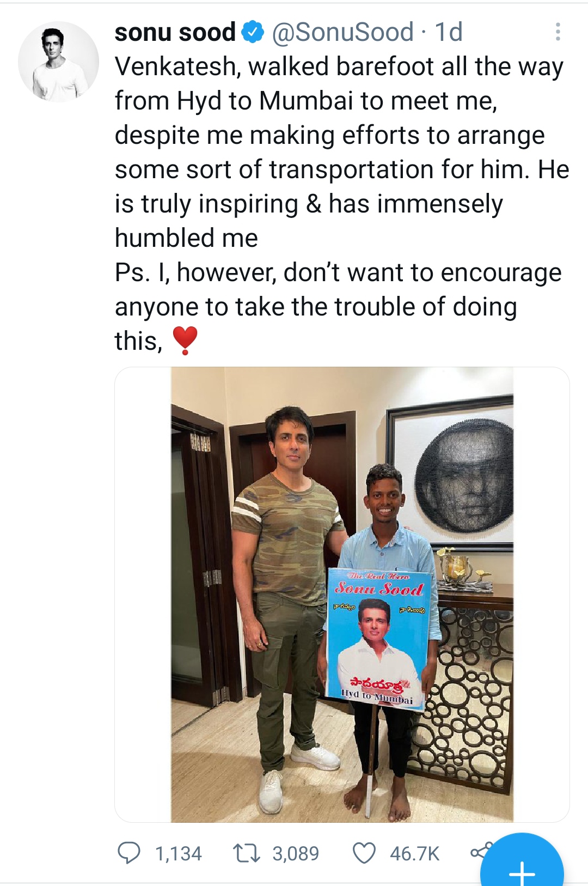Click the retweet arrows icon

pyautogui.click(x=247, y=853)
